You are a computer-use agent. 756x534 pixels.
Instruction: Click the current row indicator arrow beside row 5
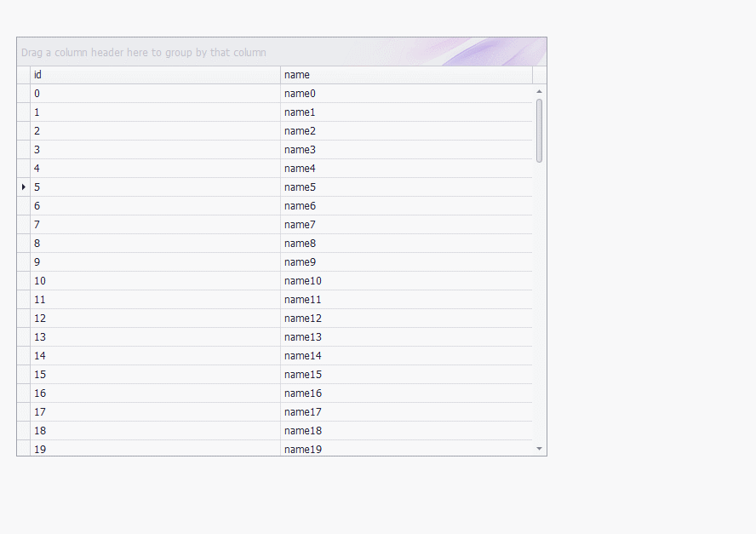(x=23, y=187)
